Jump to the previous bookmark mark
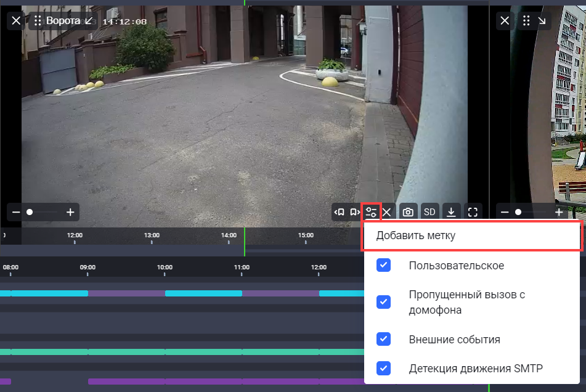Viewport: 586px width, 392px height. pos(339,212)
